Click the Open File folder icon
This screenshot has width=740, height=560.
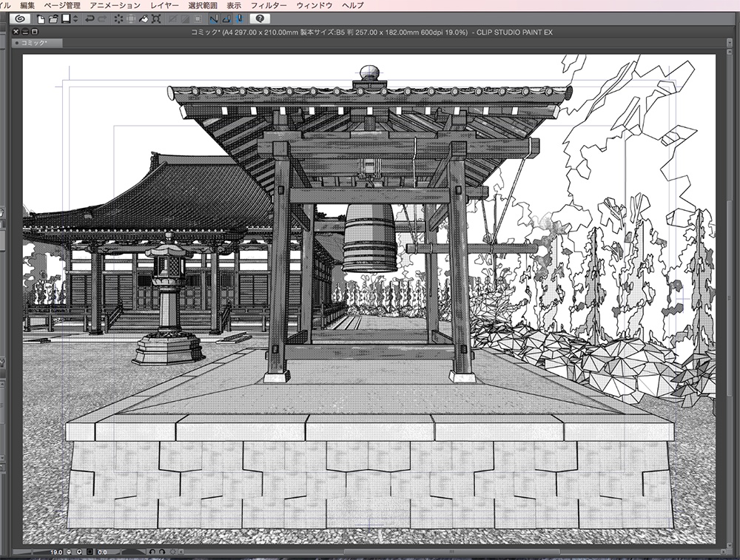54,20
